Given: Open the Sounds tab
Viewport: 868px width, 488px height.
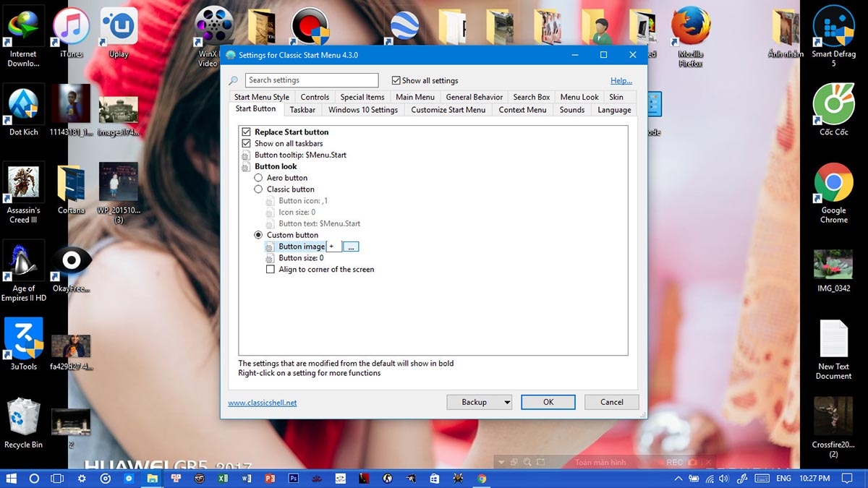Looking at the screenshot, I should (572, 110).
